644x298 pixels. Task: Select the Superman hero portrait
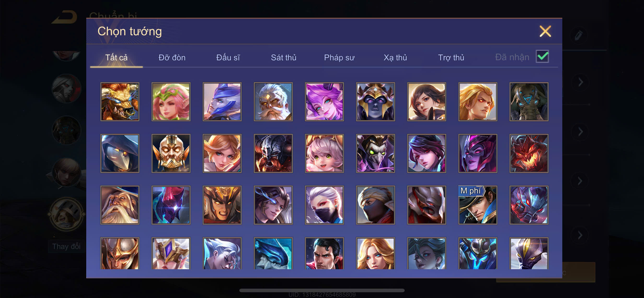point(324,253)
